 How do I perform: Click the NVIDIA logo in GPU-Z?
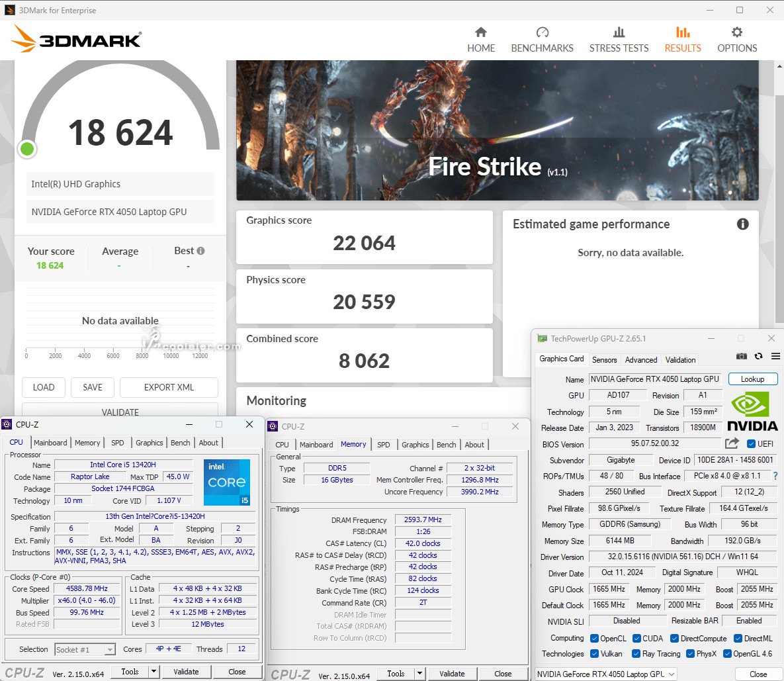(752, 411)
